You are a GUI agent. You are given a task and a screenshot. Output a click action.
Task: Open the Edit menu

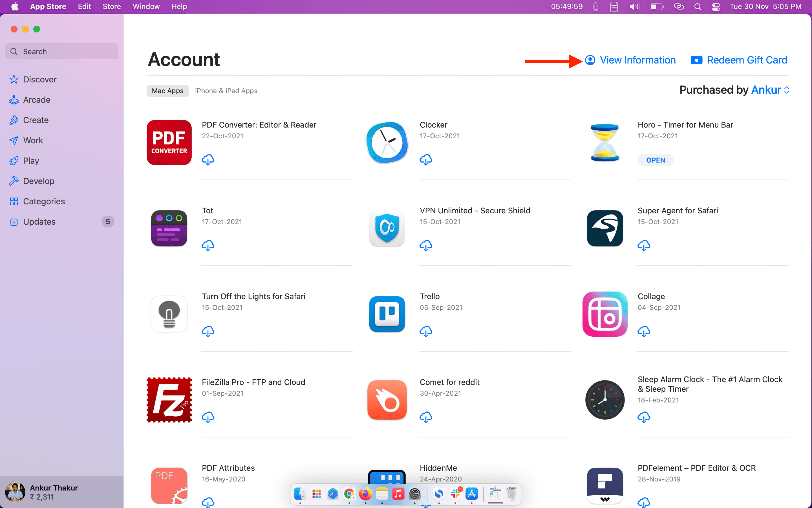tap(84, 6)
